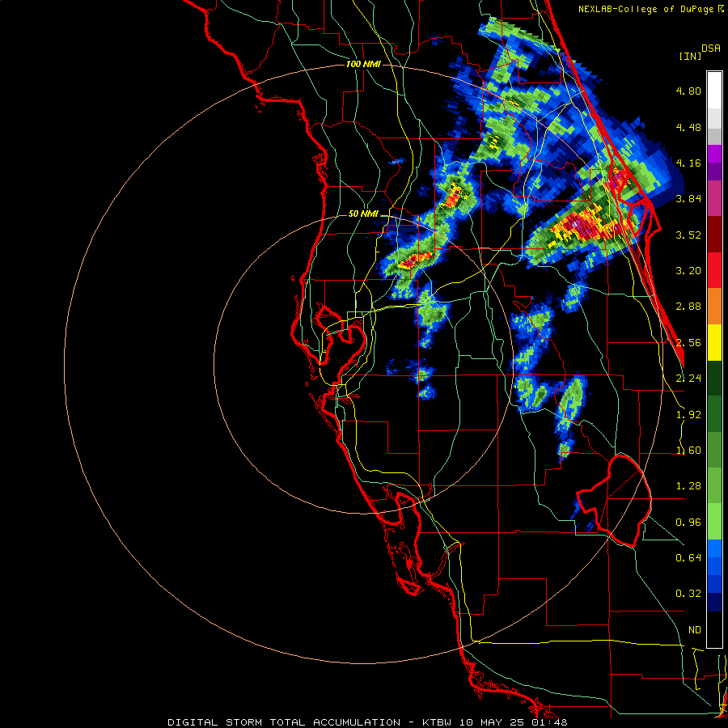Pick the black ND swatch at legend bottom
This screenshot has width=728, height=728.
click(x=714, y=629)
